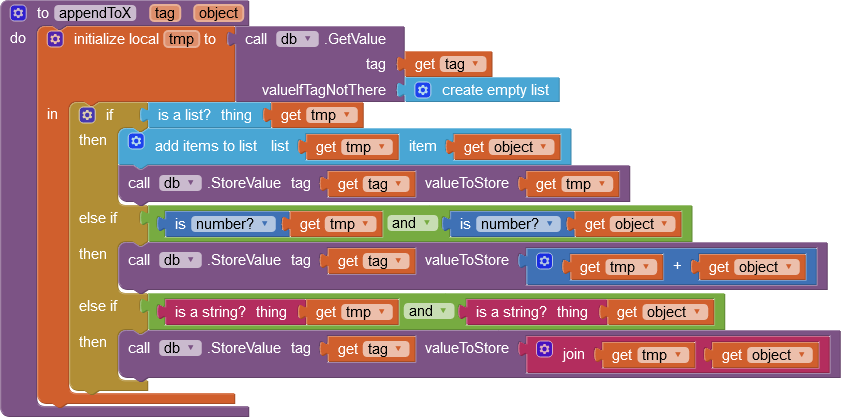Open mutator gear on the if block
Viewport: 841px width, 417px height.
[87, 115]
